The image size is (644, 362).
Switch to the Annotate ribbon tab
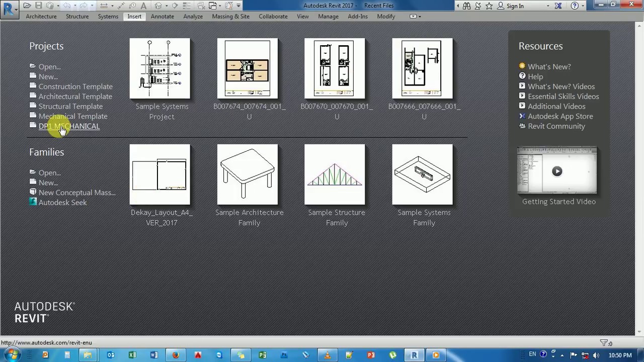point(163,16)
